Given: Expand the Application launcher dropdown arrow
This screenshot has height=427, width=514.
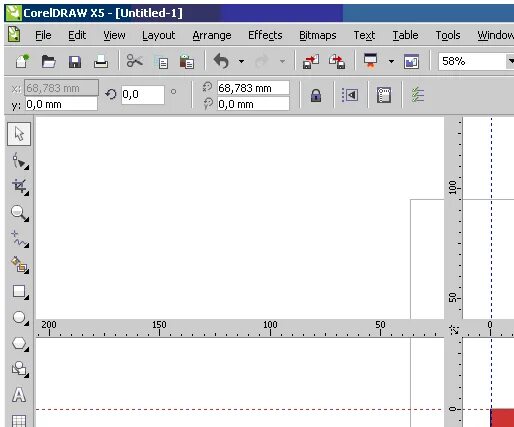Looking at the screenshot, I should point(391,62).
